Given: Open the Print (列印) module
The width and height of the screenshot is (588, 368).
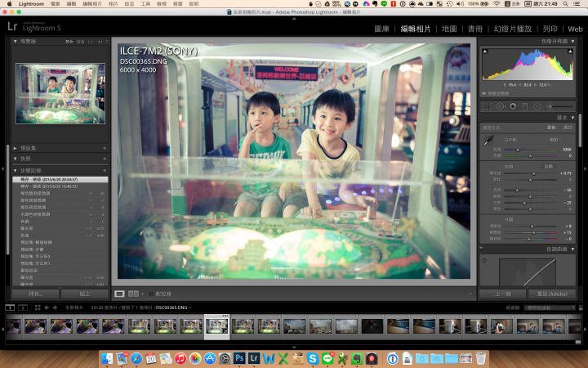Looking at the screenshot, I should (550, 29).
